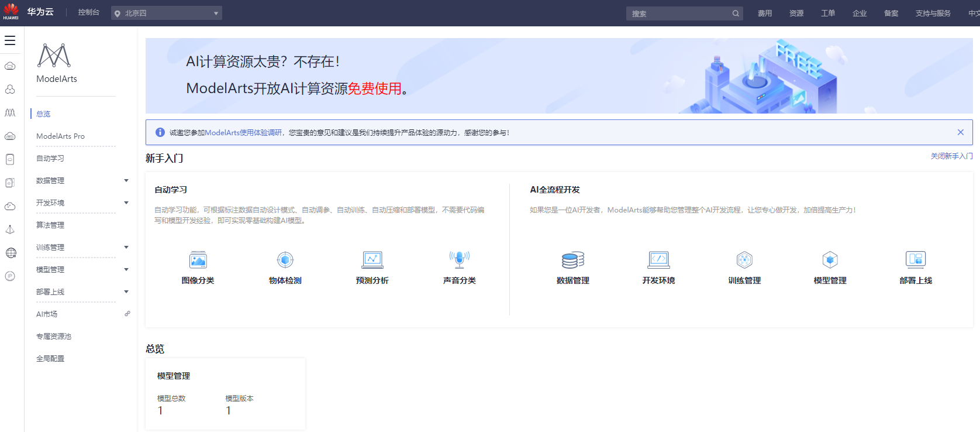Click the 图像分类 label
This screenshot has width=980, height=432.
coord(198,280)
